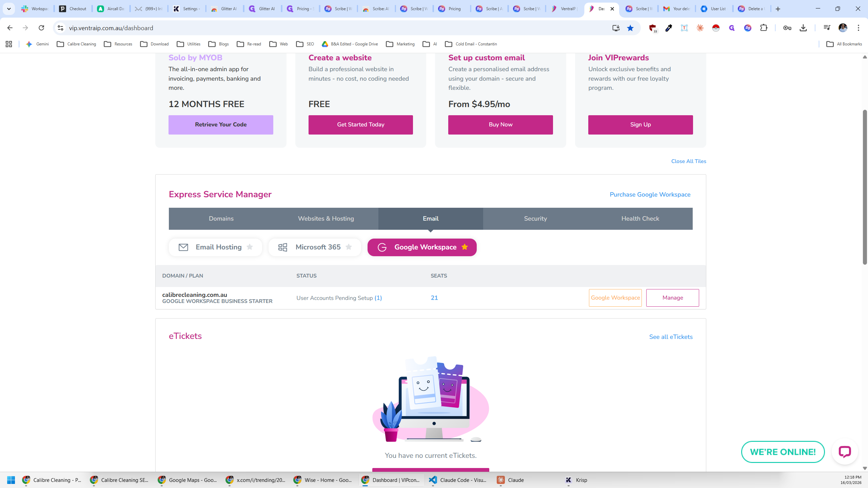868x488 pixels.
Task: Expand the Calibre Cleaning bookmarks folder
Action: click(77, 44)
